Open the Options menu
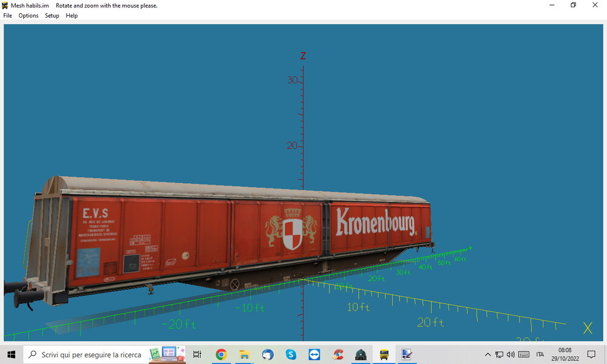 pyautogui.click(x=29, y=16)
